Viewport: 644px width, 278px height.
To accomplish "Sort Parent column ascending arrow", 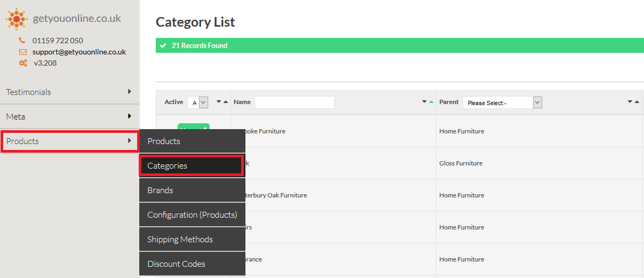I will pos(637,102).
